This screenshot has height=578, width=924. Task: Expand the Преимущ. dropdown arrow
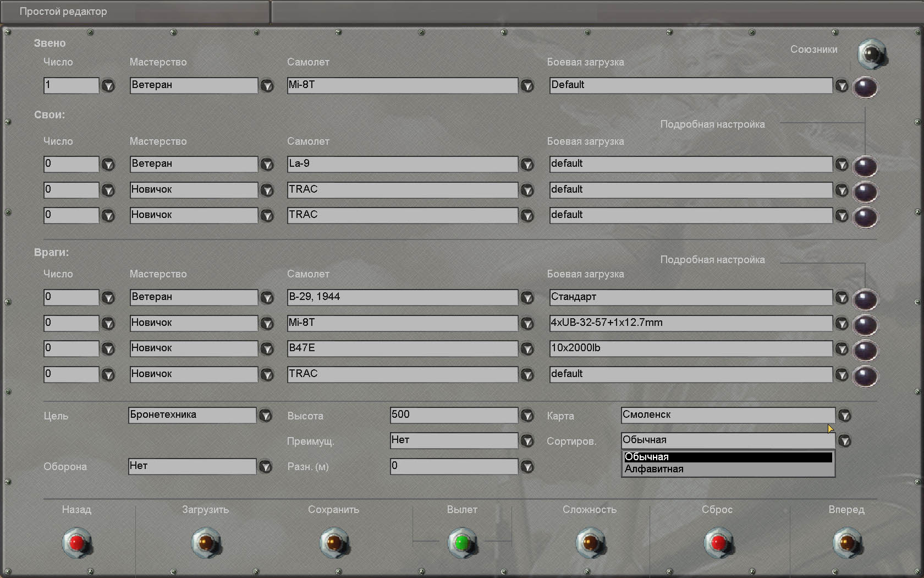tap(527, 441)
